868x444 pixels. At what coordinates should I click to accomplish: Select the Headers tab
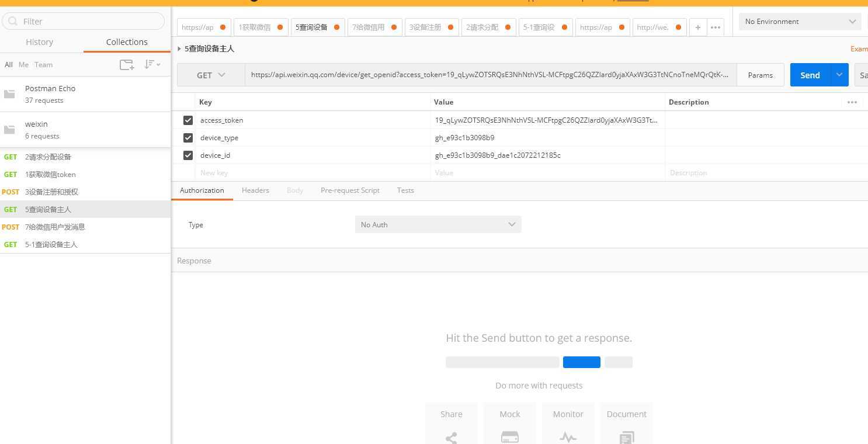255,190
